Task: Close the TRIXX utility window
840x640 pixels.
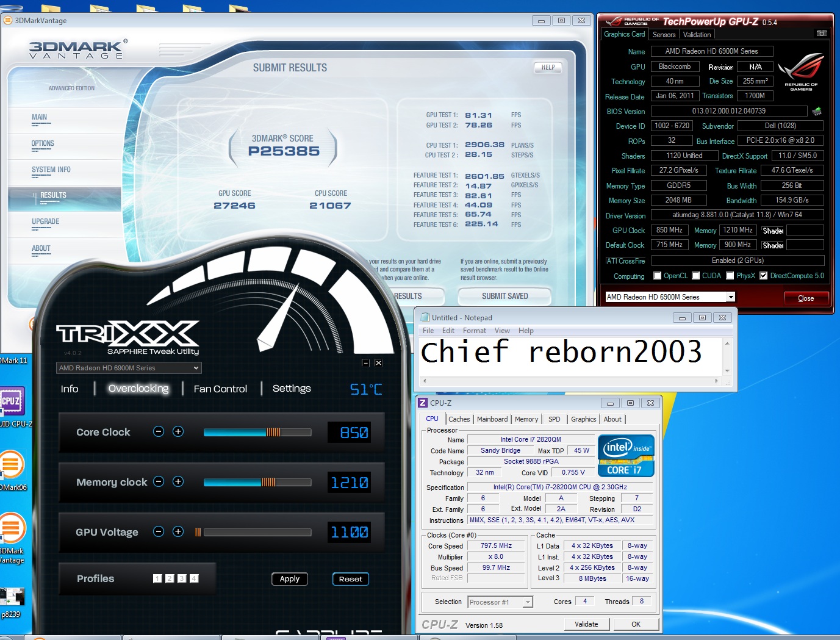Action: tap(378, 363)
